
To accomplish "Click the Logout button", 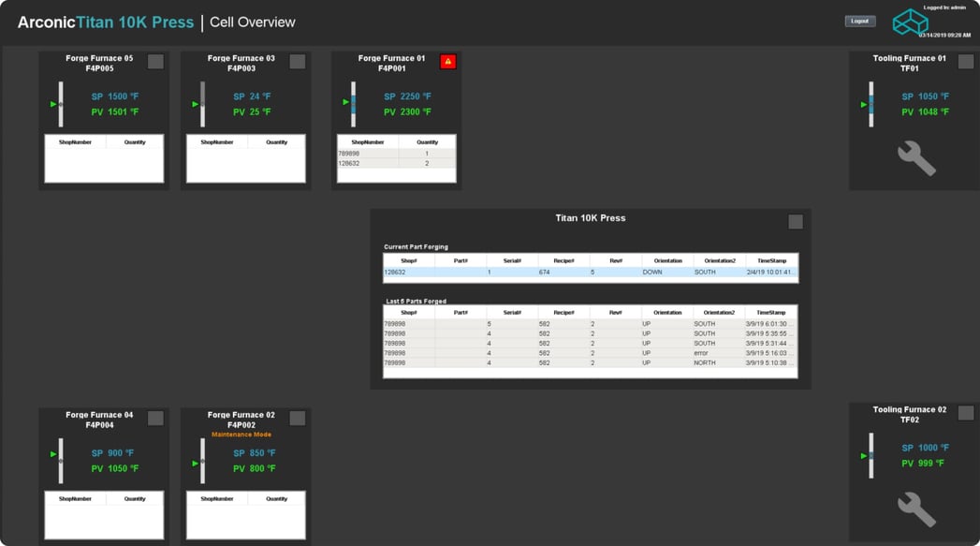I will point(860,22).
